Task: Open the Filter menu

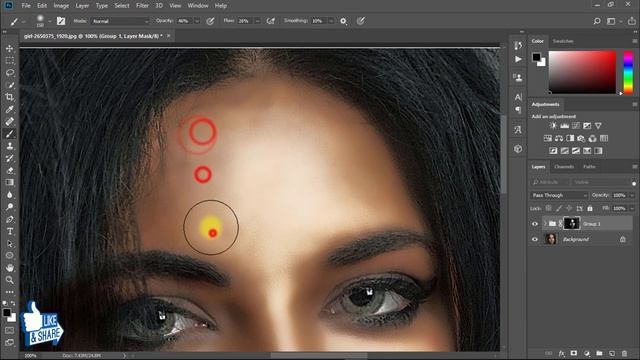Action: [x=142, y=6]
